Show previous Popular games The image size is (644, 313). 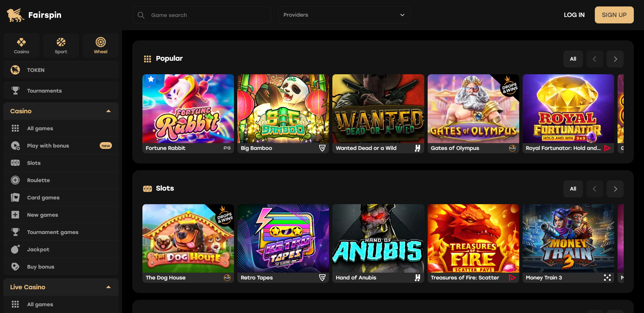pos(594,59)
